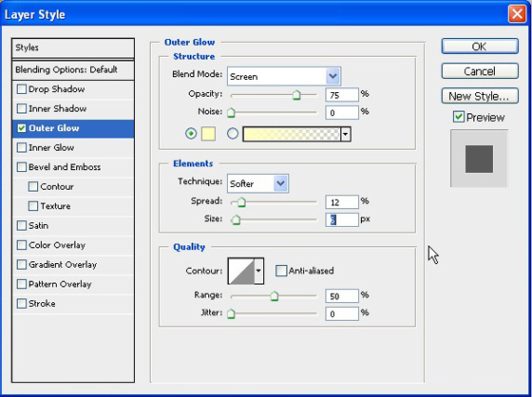
Task: Select the Styles list entry
Action: coord(73,47)
